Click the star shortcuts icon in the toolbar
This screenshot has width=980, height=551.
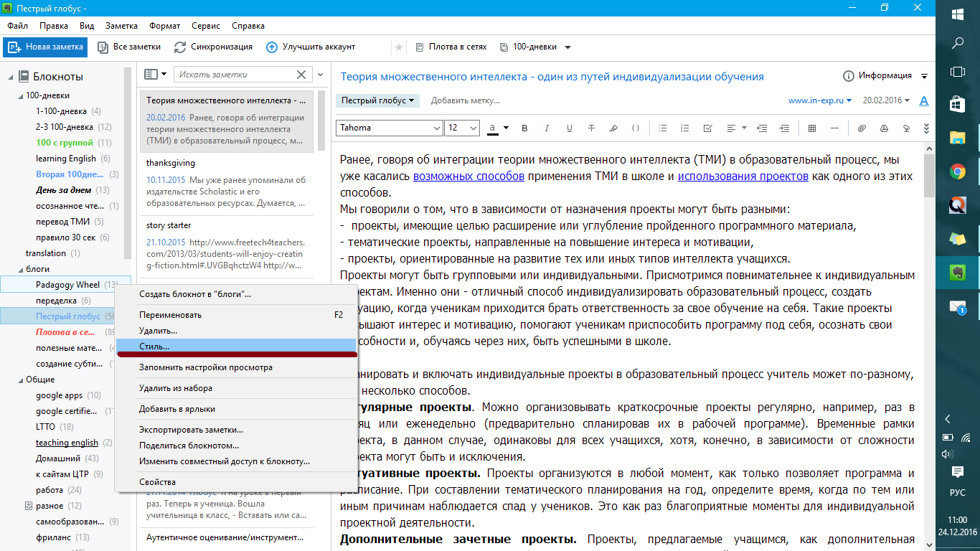coord(399,47)
